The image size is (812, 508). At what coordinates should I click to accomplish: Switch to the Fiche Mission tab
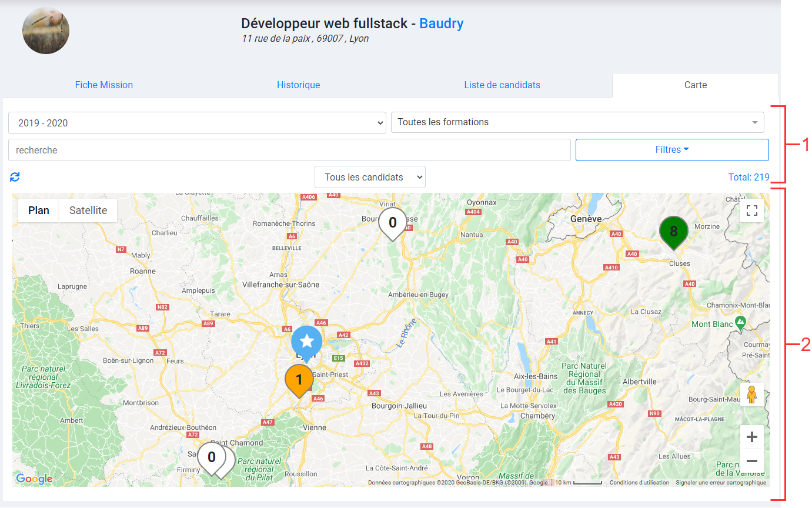[x=104, y=85]
